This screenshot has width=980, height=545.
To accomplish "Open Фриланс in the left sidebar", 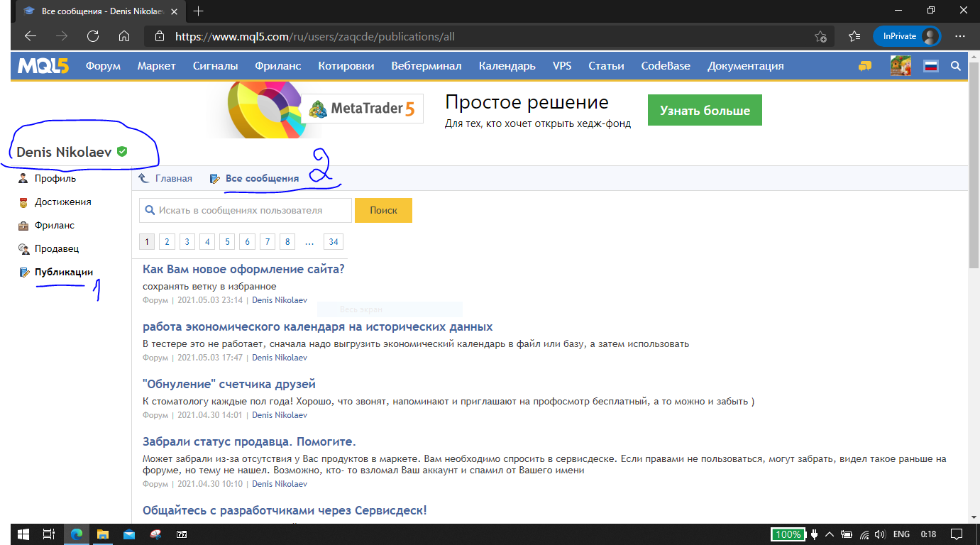I will pos(55,226).
